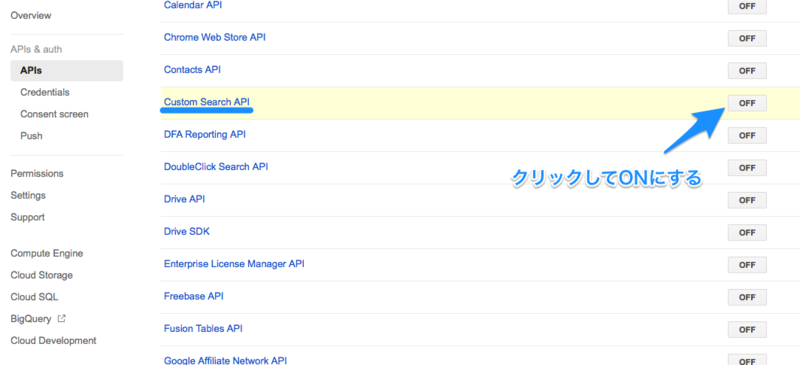
Task: Open Permissions in the sidebar
Action: (x=37, y=174)
